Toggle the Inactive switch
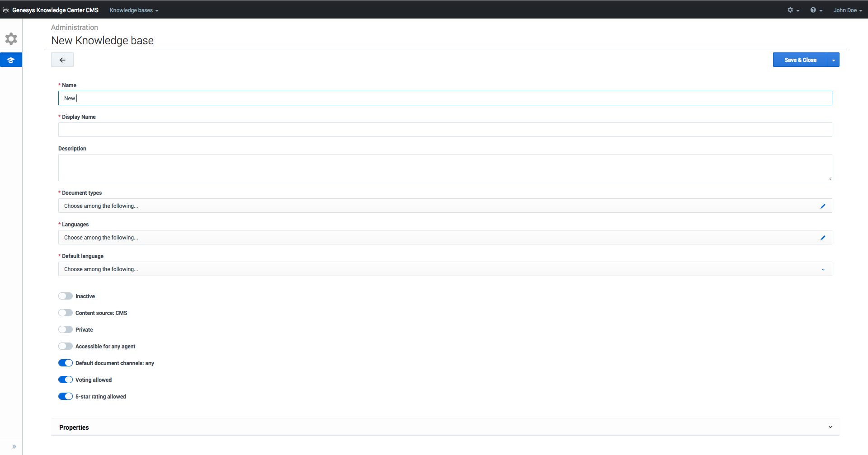Viewport: 868px width, 455px height. click(x=66, y=296)
